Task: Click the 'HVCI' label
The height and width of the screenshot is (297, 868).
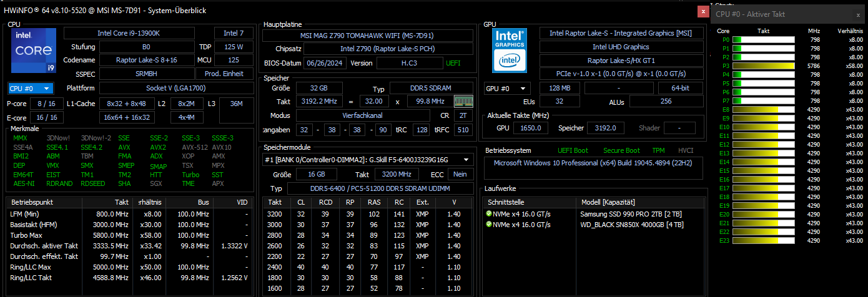Action: 686,150
